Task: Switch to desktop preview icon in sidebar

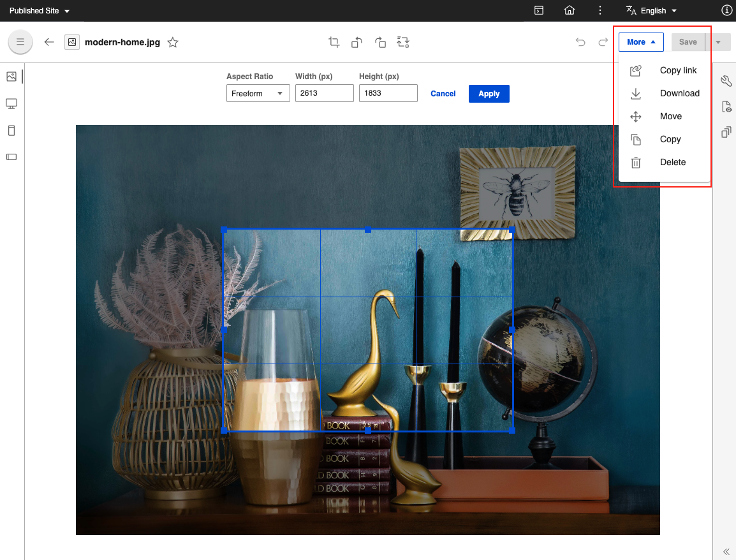Action: coord(11,103)
